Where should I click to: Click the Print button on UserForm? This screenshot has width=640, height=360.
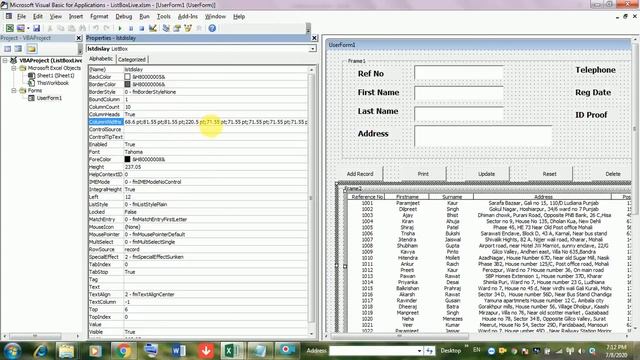pyautogui.click(x=423, y=174)
